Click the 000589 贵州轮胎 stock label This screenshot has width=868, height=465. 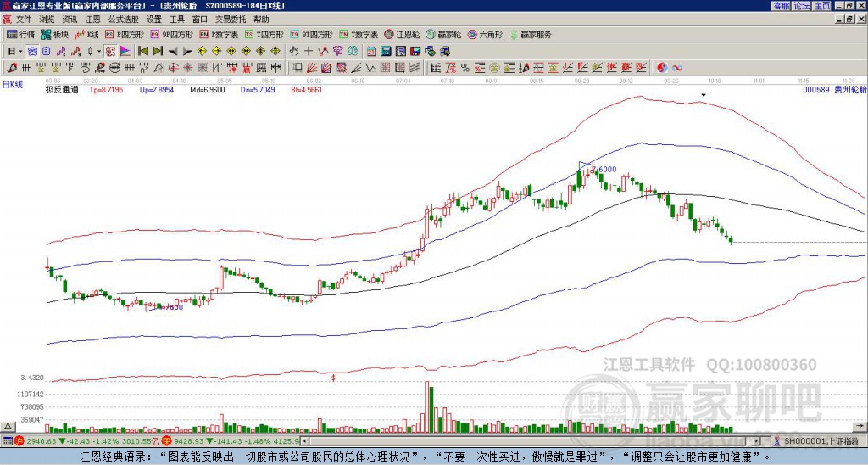835,89
